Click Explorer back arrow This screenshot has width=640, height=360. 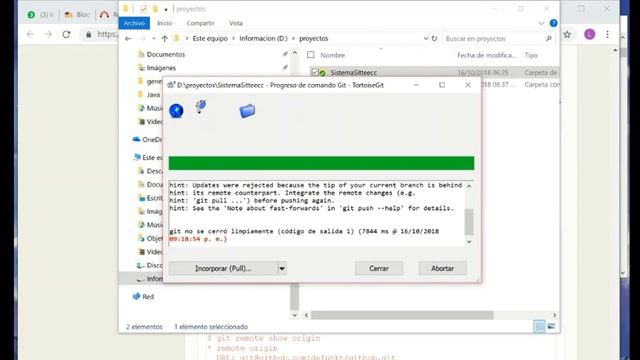[x=128, y=38]
